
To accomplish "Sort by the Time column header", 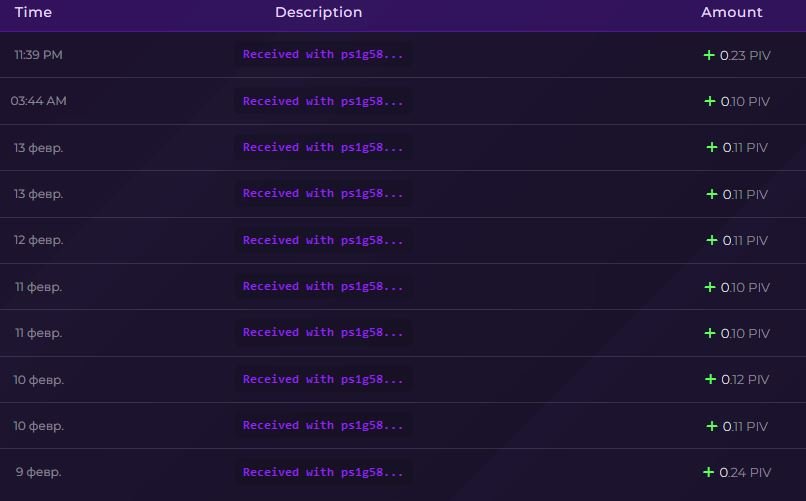I will tap(33, 13).
